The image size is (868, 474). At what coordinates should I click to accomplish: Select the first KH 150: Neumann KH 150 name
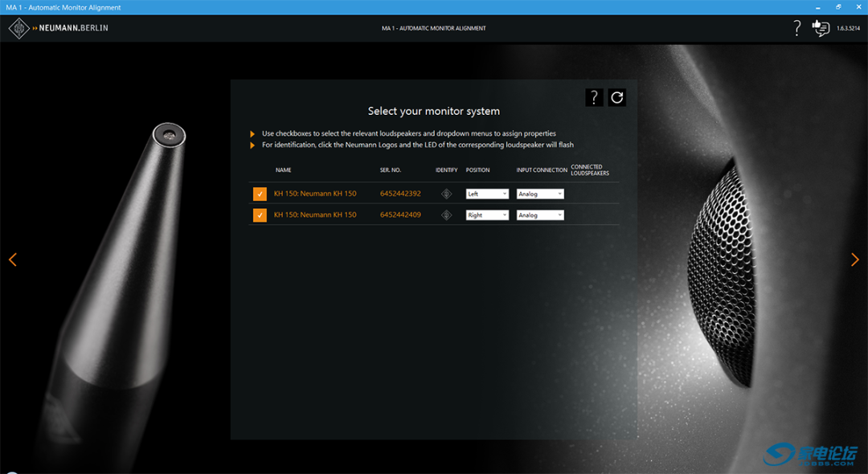[315, 194]
